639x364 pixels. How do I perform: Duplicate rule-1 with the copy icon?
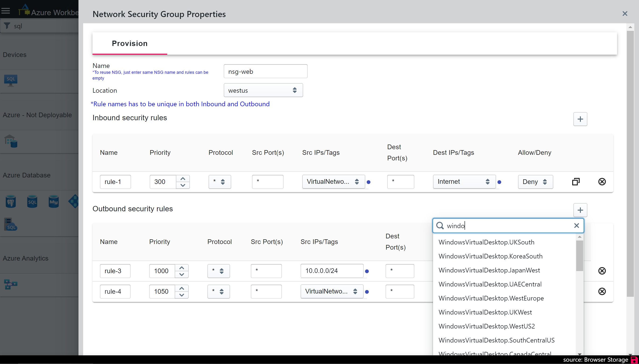(x=575, y=182)
